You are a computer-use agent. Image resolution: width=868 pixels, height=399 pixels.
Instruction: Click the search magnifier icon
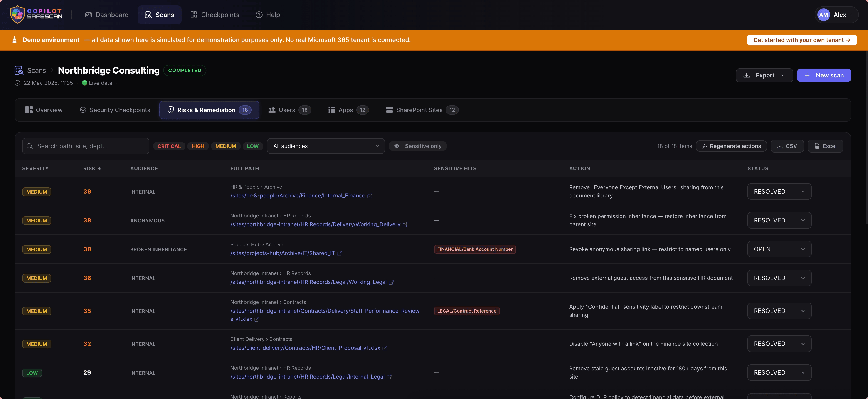point(30,146)
